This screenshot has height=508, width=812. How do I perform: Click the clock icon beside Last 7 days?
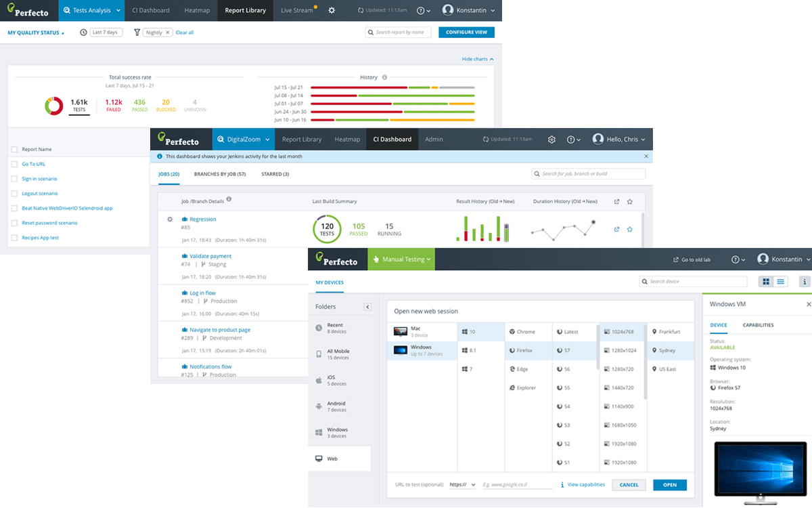[x=83, y=33]
